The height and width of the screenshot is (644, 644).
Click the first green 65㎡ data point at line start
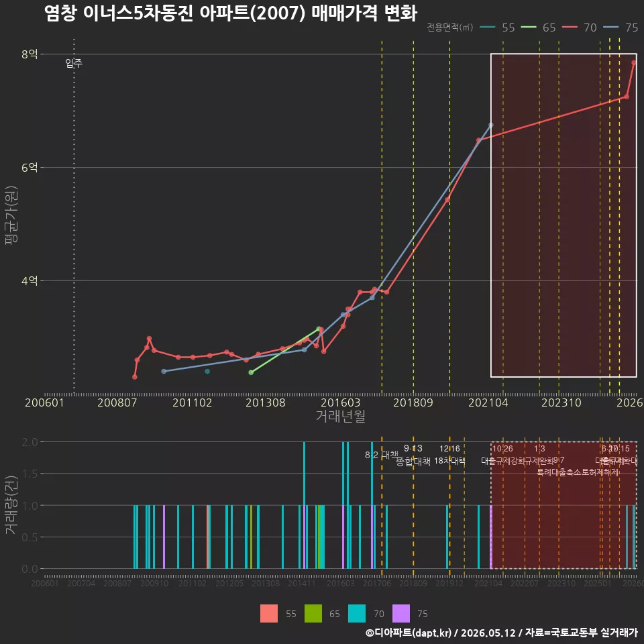pyautogui.click(x=251, y=372)
